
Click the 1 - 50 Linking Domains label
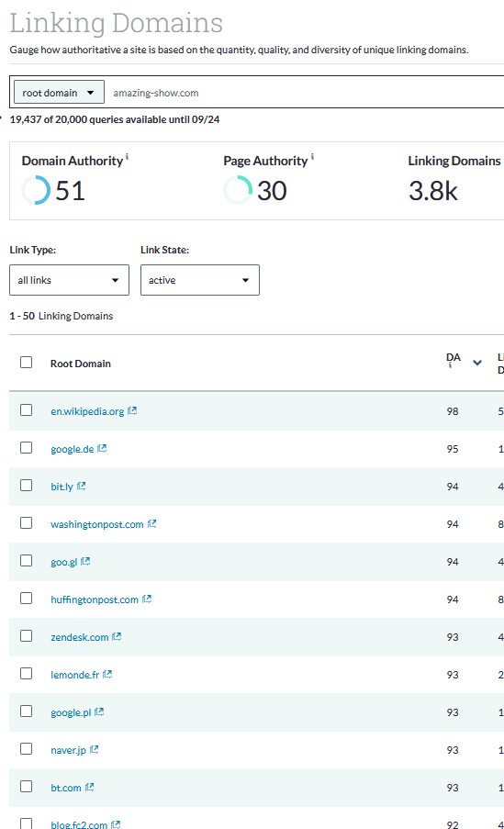coord(62,316)
